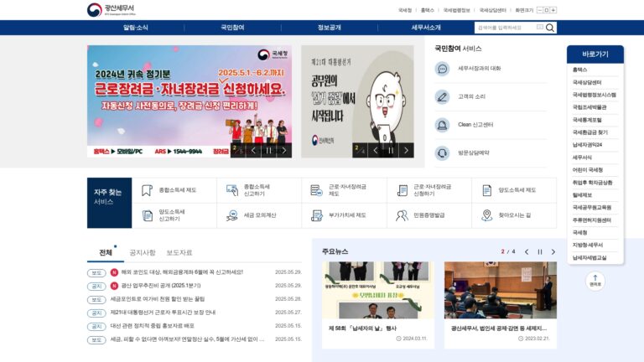Open 고객의 소리 pencil icon
Viewport: 644px width, 362px height.
tap(442, 97)
